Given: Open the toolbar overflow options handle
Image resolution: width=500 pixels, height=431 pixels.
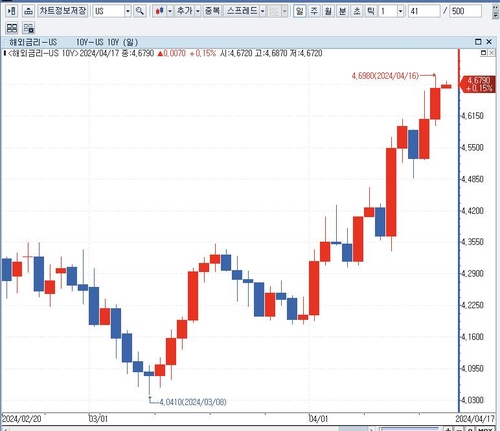Looking at the screenshot, I should pyautogui.click(x=495, y=11).
